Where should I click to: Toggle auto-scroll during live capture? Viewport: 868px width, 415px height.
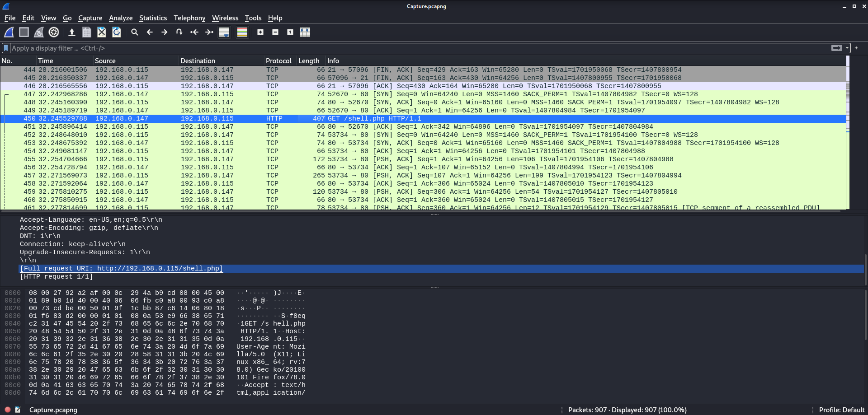click(x=224, y=32)
